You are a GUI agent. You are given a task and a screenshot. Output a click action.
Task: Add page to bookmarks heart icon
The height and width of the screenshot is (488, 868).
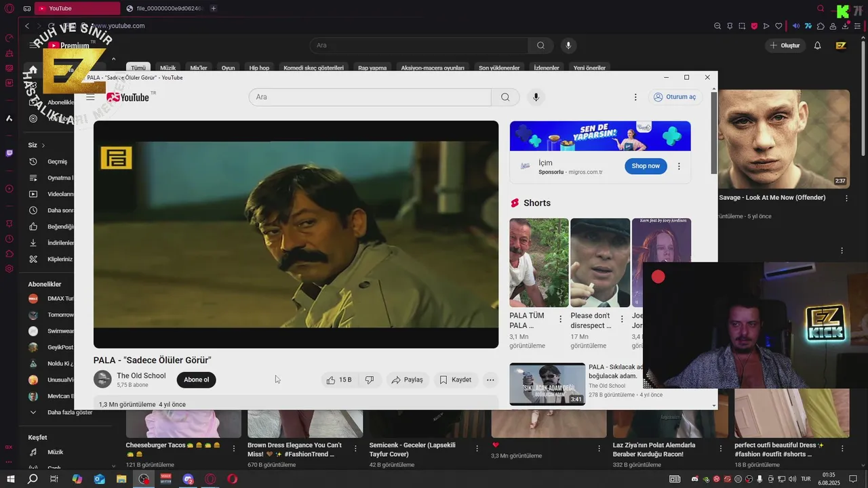coord(778,26)
